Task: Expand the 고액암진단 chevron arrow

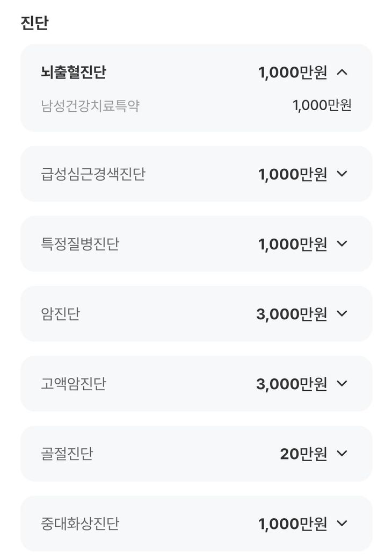Action: tap(342, 383)
